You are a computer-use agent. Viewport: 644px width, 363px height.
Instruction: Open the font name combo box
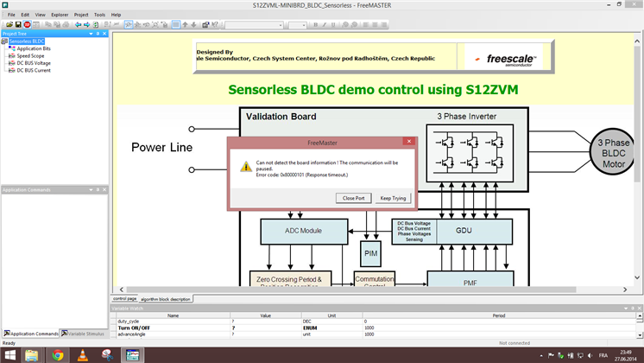(x=254, y=25)
